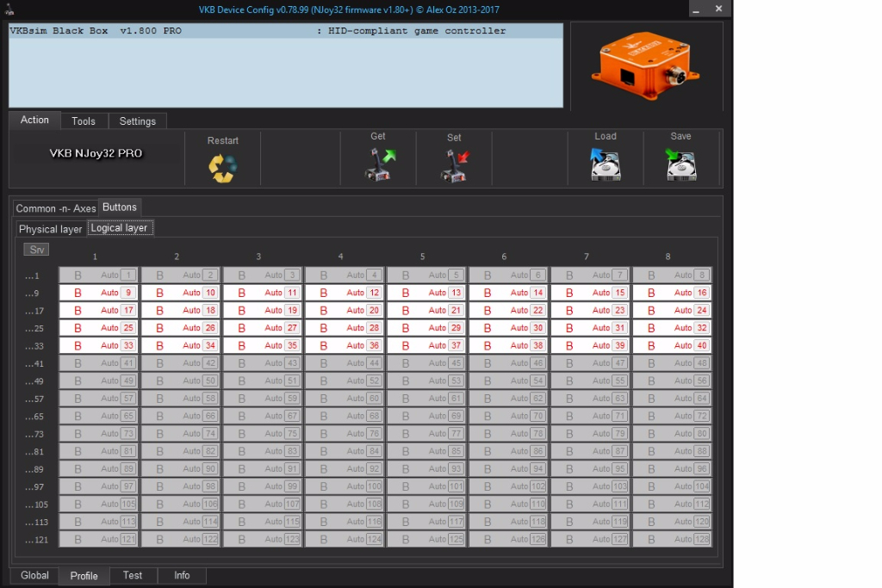The height and width of the screenshot is (588, 882).
Task: Click the Load from disk icon
Action: [606, 164]
